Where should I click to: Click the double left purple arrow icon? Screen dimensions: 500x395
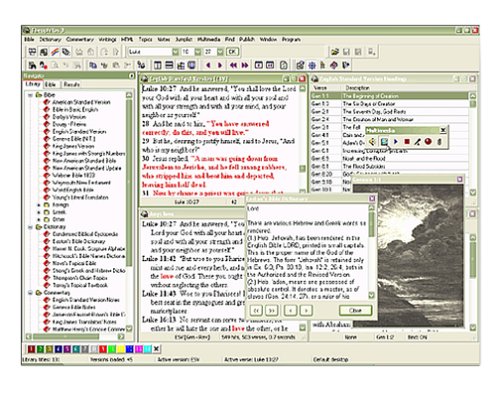[233, 65]
